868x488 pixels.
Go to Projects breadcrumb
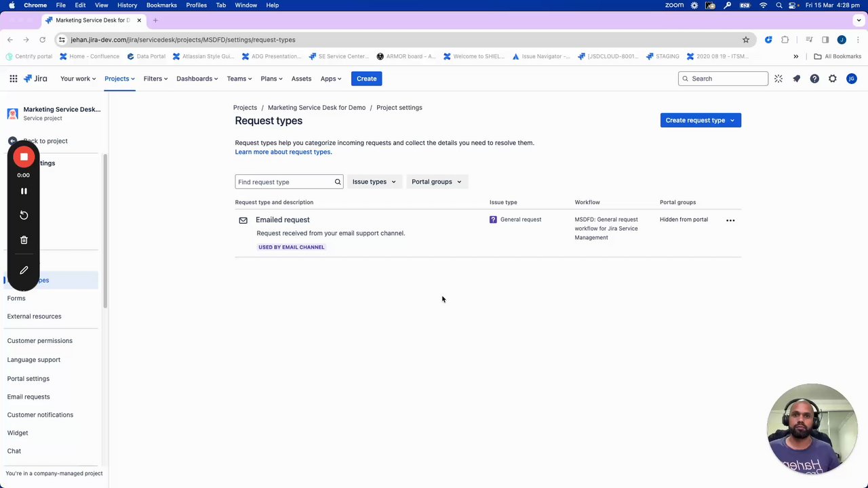(245, 108)
